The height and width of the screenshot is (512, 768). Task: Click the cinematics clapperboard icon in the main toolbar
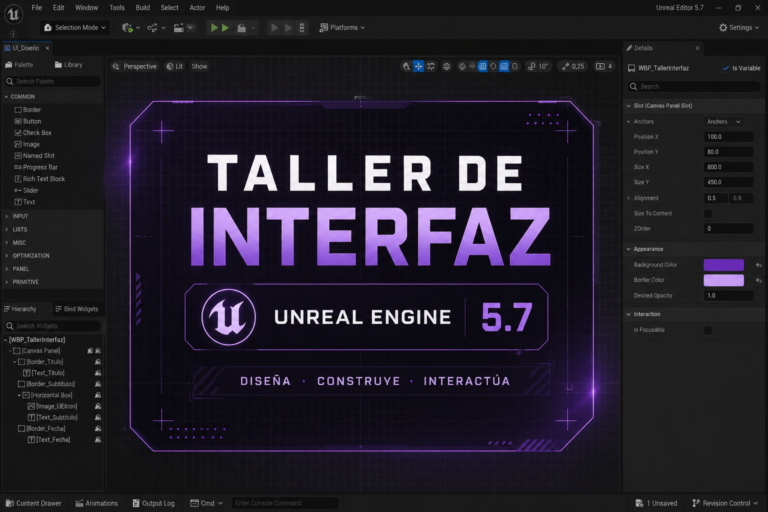[179, 28]
